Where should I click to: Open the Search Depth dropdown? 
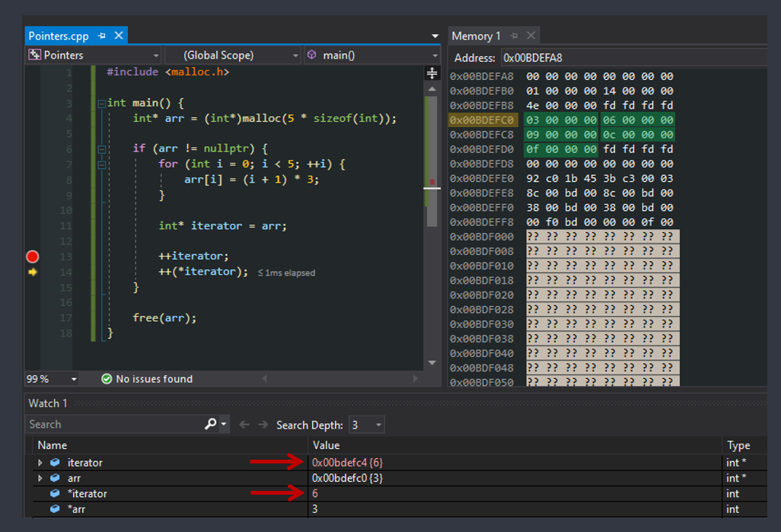(368, 425)
